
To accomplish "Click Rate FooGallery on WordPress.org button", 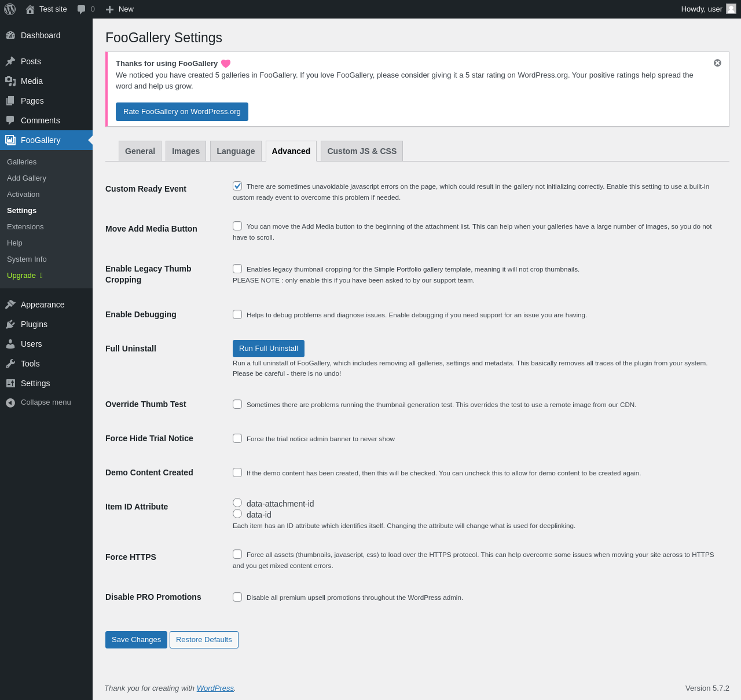I will (x=182, y=112).
